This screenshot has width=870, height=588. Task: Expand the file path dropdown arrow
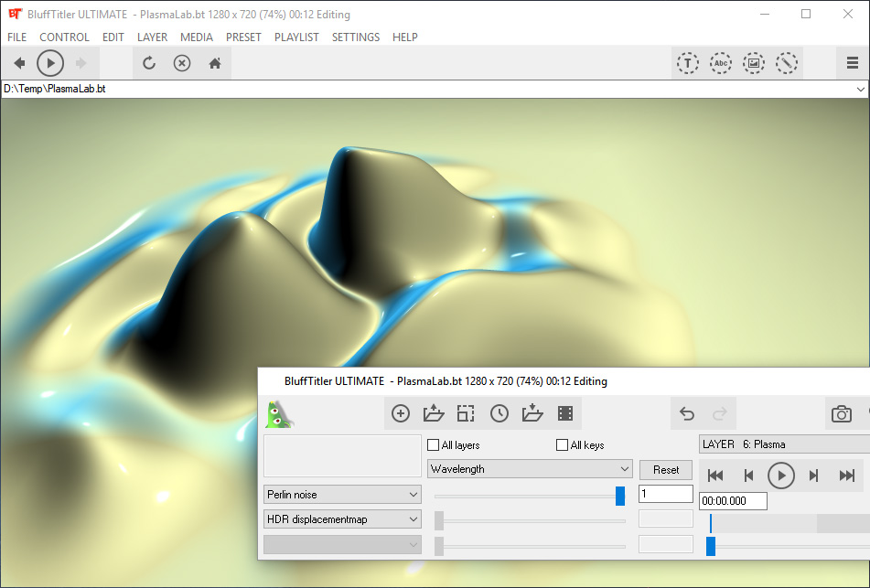(x=860, y=89)
